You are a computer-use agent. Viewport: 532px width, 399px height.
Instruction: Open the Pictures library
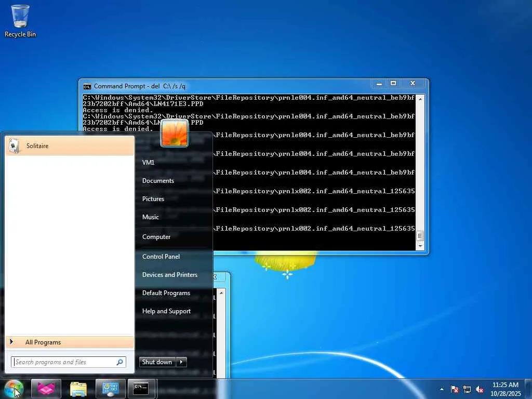point(153,199)
